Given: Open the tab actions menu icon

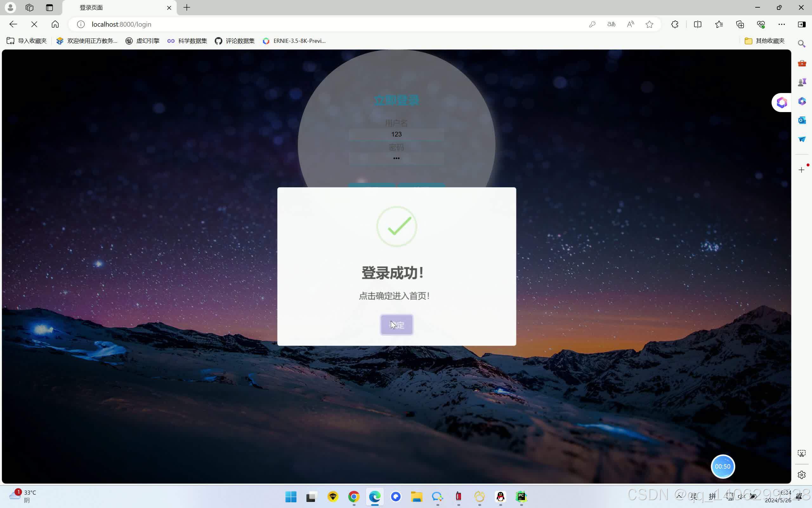Looking at the screenshot, I should 49,7.
